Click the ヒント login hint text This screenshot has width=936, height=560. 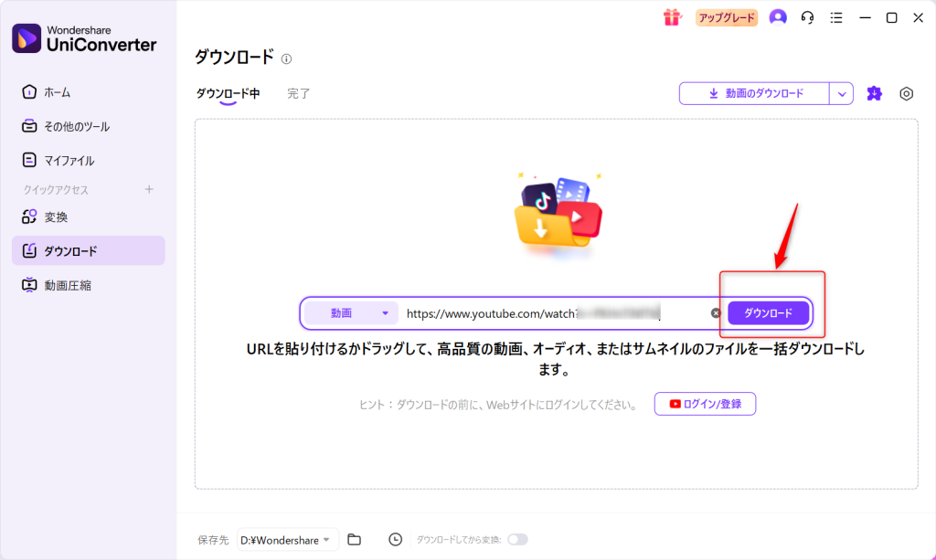click(498, 405)
